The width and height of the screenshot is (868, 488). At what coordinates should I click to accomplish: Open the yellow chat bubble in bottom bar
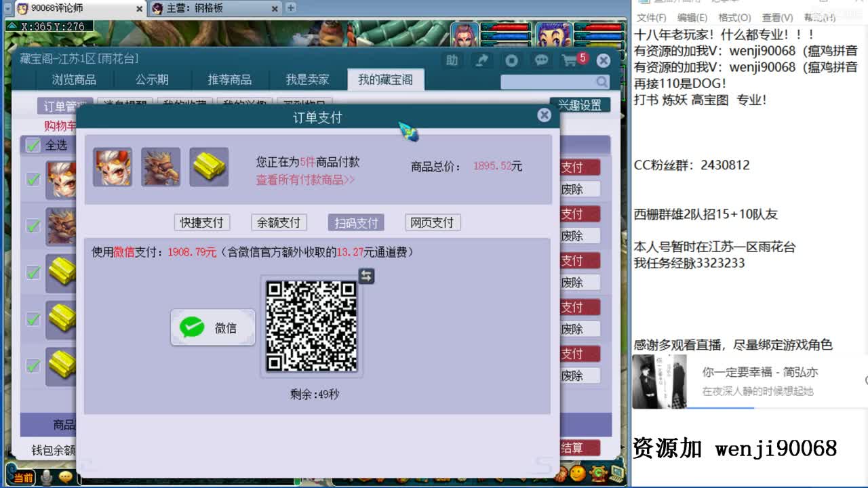tap(65, 477)
